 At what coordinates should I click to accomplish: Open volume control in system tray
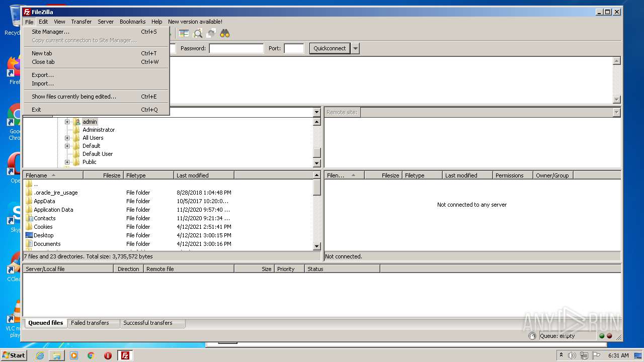572,355
